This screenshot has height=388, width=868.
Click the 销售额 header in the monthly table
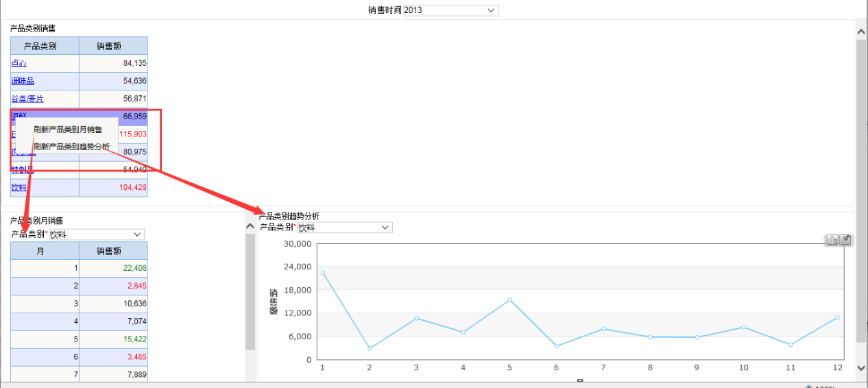coord(113,251)
